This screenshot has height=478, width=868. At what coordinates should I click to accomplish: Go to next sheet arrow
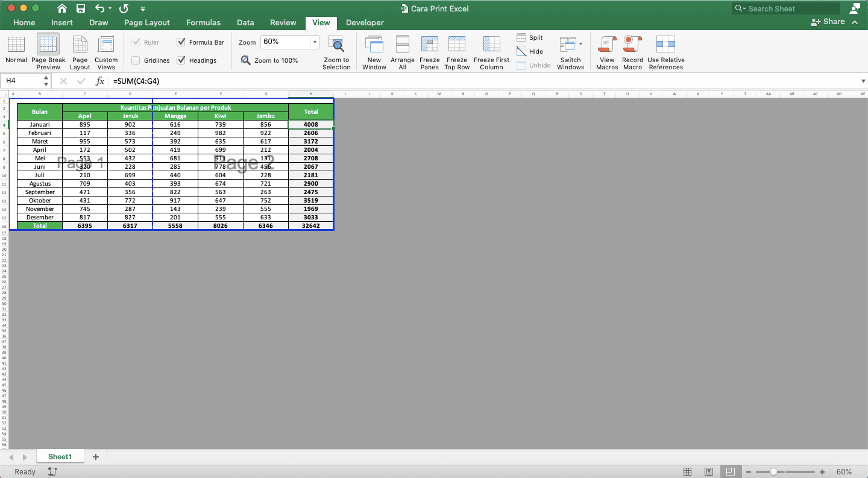click(x=25, y=458)
